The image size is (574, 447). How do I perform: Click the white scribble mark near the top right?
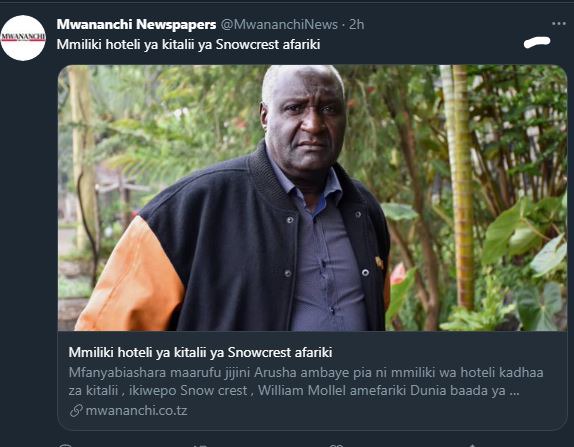click(x=537, y=42)
